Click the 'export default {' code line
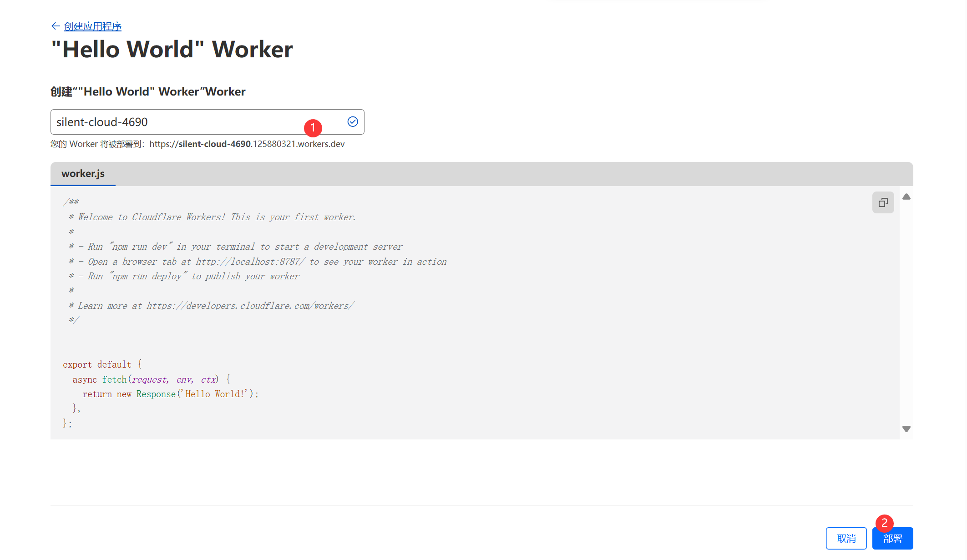 102,364
